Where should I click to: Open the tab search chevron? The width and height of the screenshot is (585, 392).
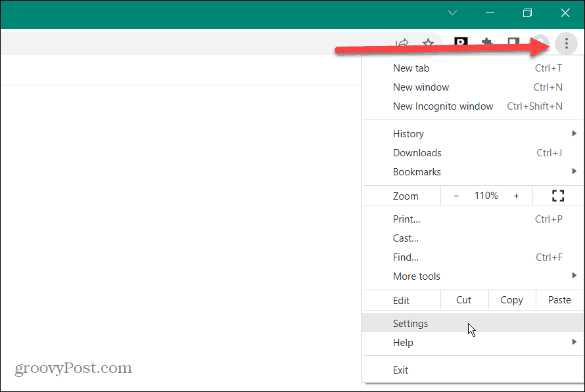[453, 13]
